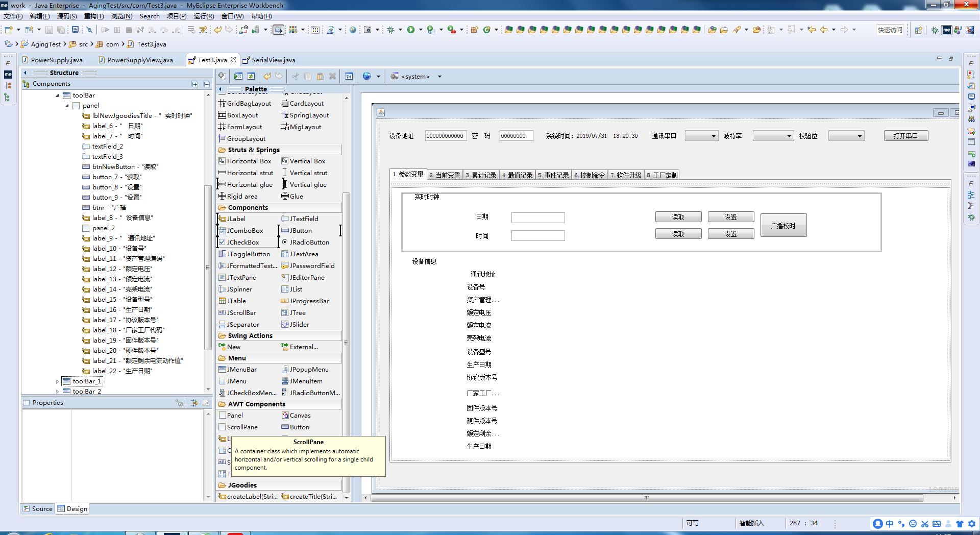
Task: Open the <system> look-and-feel dropdown
Action: pyautogui.click(x=439, y=77)
